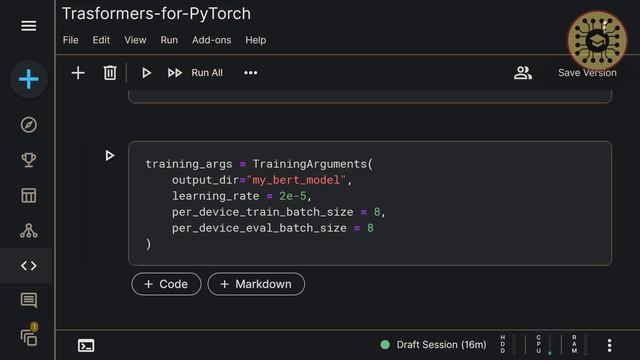640x360 pixels.
Task: Delete the cell with trash icon
Action: tap(110, 73)
